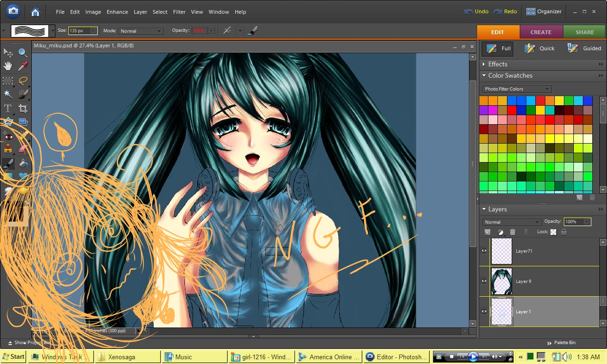The height and width of the screenshot is (364, 607).
Task: Select the Eyedropper tool
Action: coord(23,66)
